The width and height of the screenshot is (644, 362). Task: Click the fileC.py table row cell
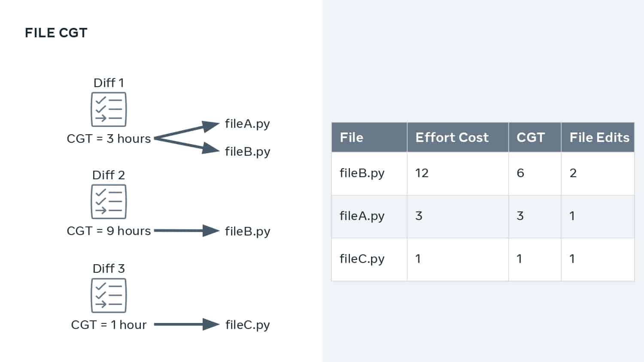(369, 259)
